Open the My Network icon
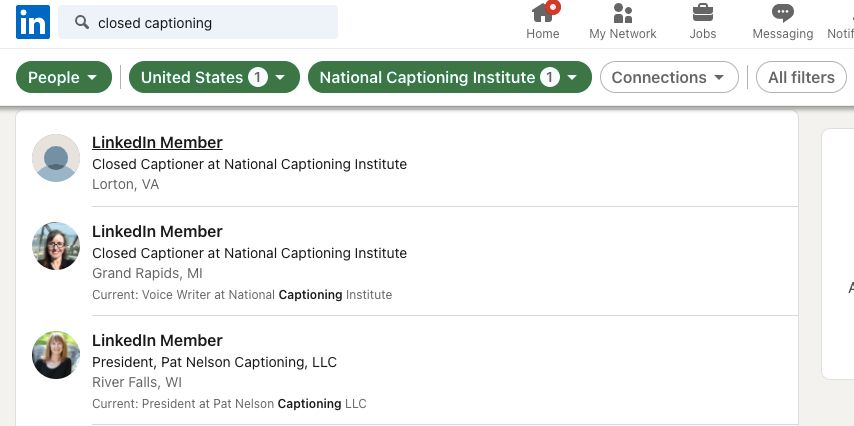Viewport: 854px width, 426px height. (623, 13)
